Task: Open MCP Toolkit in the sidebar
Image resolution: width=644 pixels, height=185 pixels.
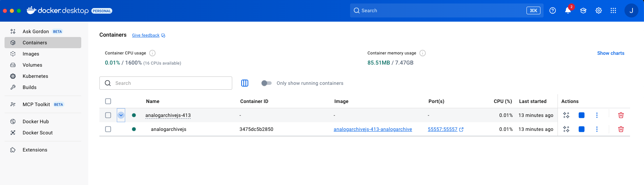Action: pos(43,104)
